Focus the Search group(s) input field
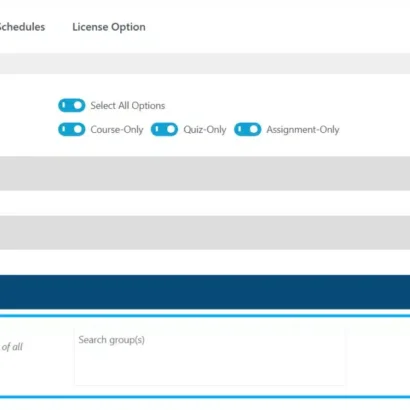 click(210, 356)
